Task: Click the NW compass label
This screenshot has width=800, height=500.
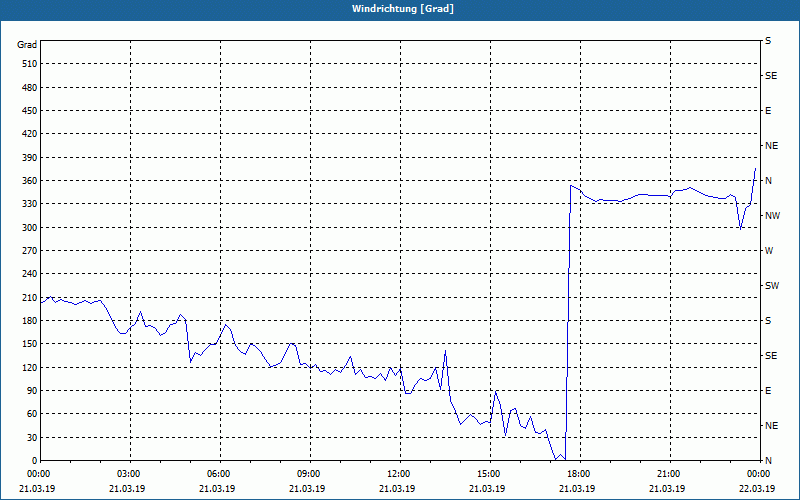Action: pos(772,216)
